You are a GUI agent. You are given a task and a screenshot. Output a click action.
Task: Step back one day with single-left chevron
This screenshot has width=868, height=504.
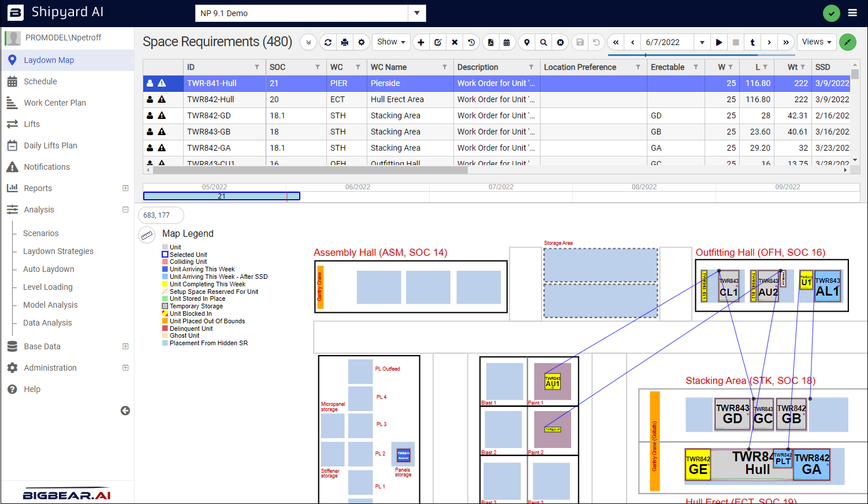tap(633, 42)
